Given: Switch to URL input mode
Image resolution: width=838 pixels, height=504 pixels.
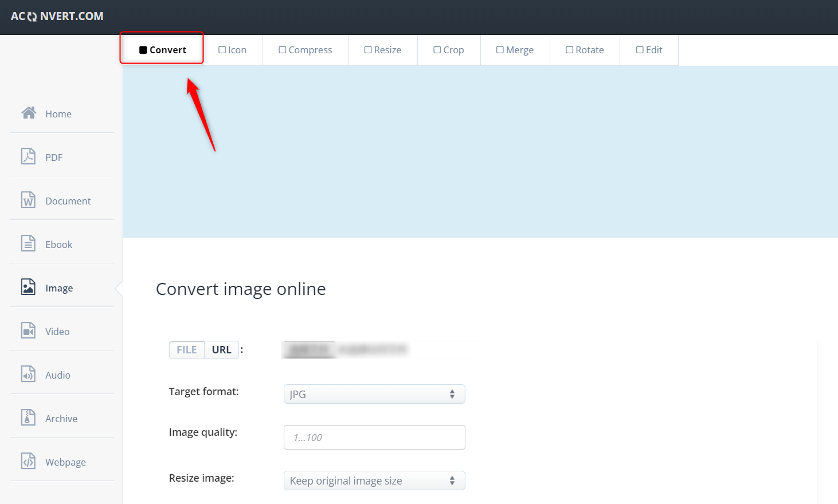Looking at the screenshot, I should 221,350.
